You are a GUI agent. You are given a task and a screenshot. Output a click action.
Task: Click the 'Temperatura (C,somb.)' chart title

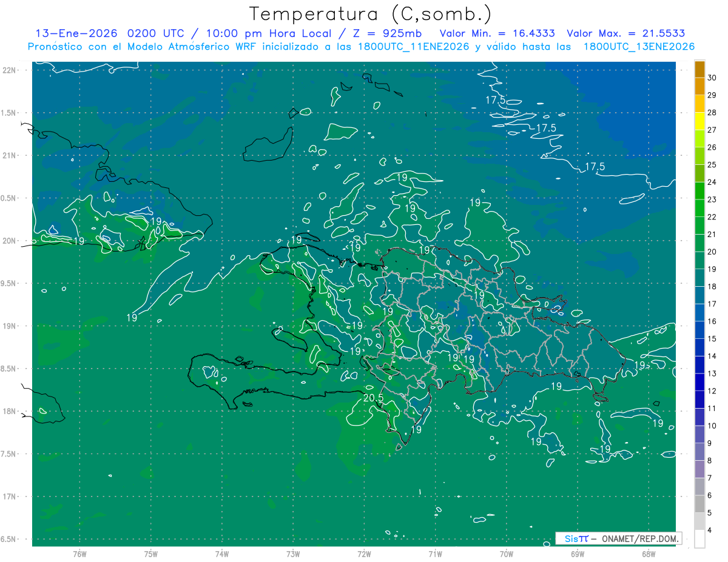click(371, 14)
